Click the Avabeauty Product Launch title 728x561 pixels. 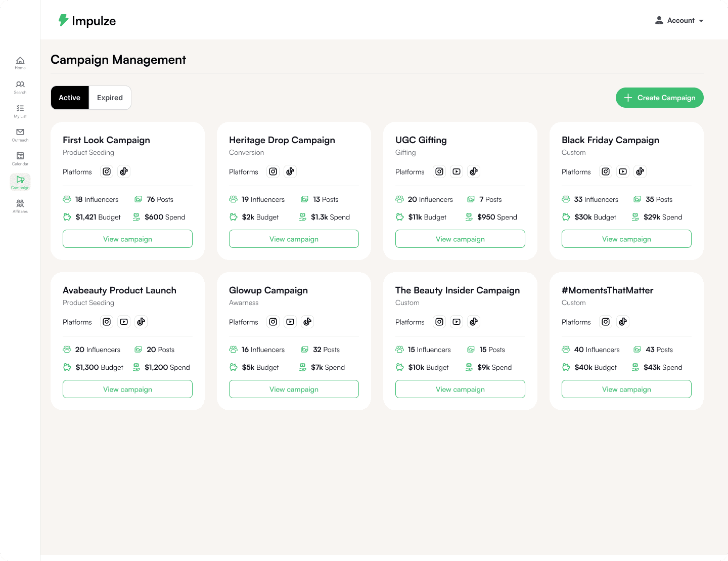click(119, 290)
